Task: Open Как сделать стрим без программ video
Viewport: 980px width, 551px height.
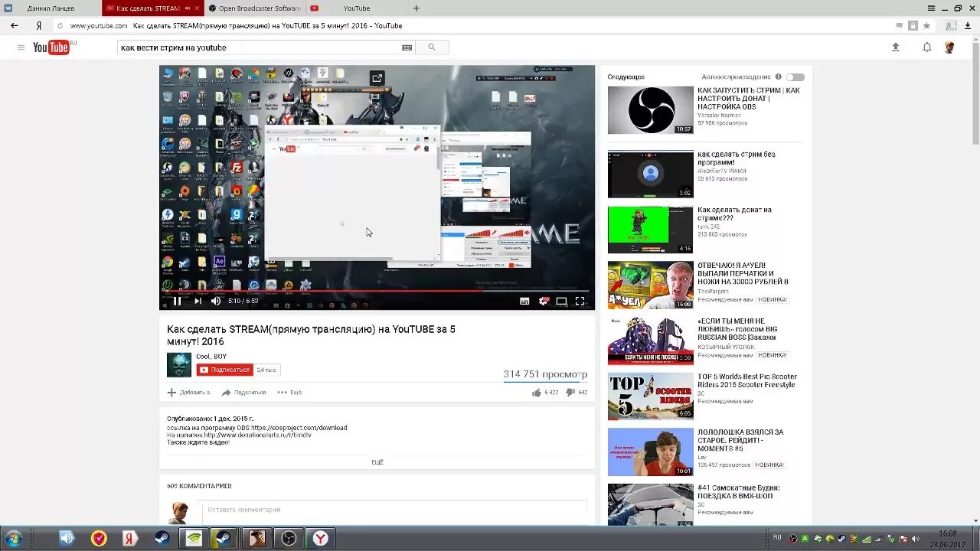Action: coord(736,158)
